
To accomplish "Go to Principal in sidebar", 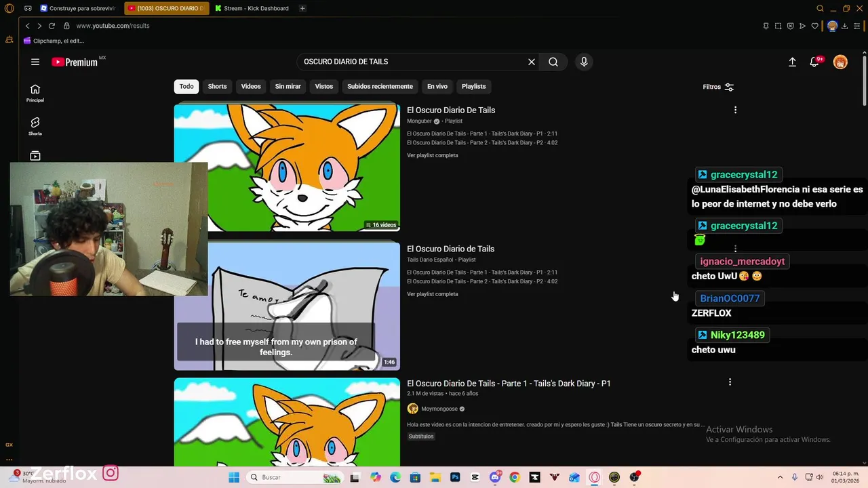I will [35, 93].
